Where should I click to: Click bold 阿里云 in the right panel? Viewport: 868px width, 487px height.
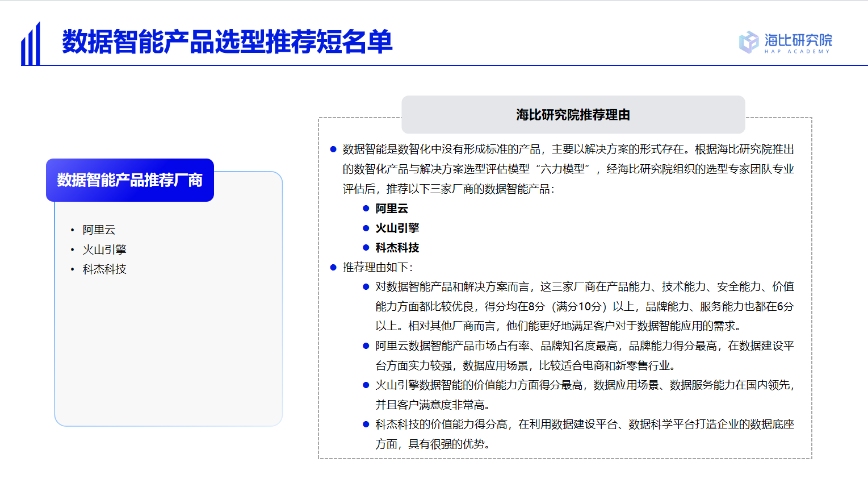(392, 209)
